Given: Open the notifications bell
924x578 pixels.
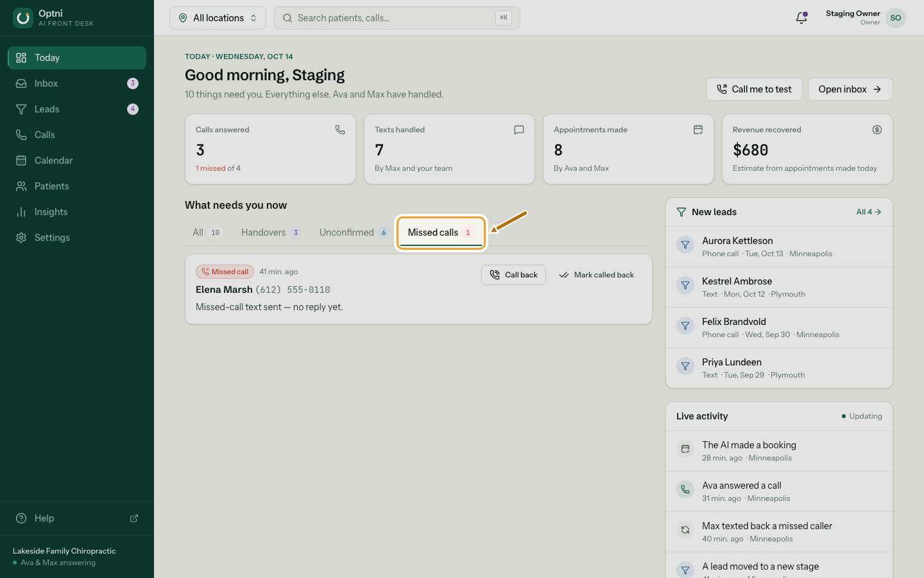Looking at the screenshot, I should [x=801, y=18].
